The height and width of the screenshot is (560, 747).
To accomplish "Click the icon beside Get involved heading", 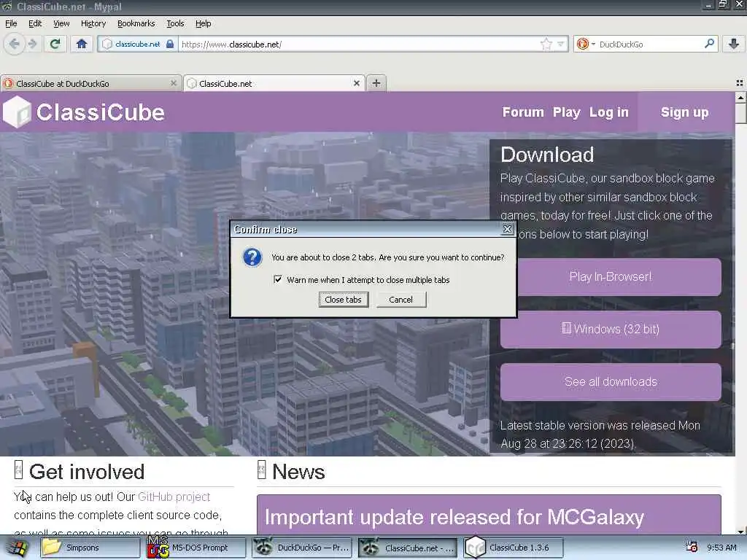I will tap(18, 470).
